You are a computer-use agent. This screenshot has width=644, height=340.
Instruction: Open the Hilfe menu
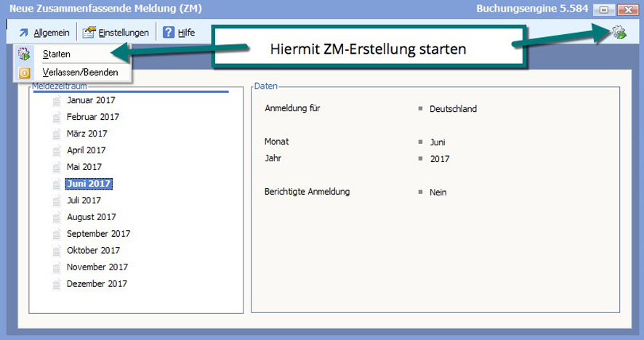pyautogui.click(x=186, y=33)
